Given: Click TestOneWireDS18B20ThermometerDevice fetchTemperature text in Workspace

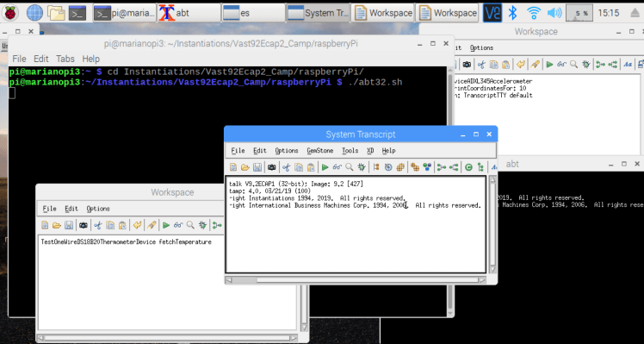Looking at the screenshot, I should (x=126, y=242).
